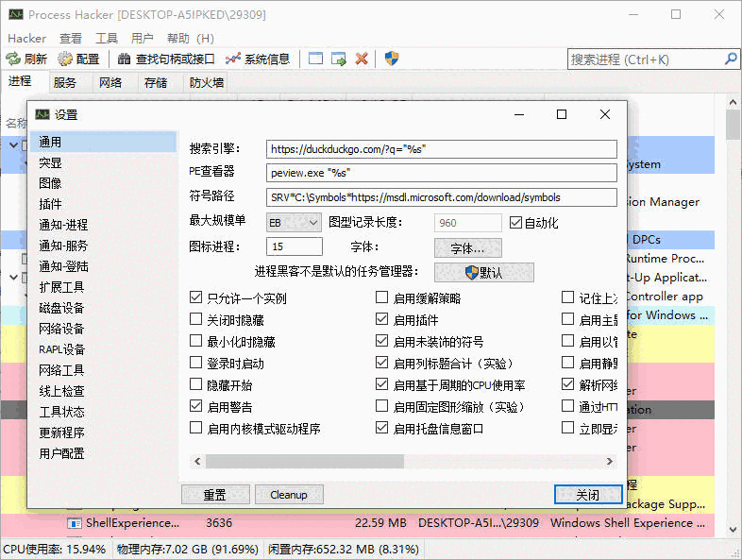Click the 符号路径 input field

point(442,197)
